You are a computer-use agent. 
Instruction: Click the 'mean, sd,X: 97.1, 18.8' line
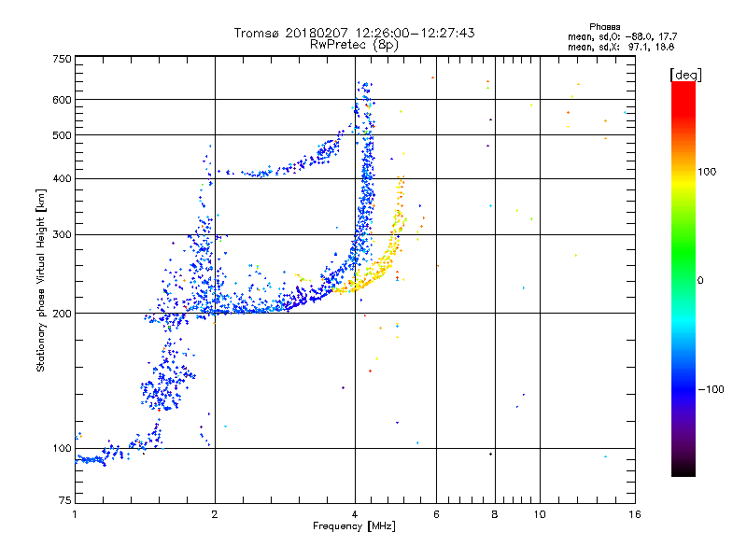pyautogui.click(x=621, y=47)
